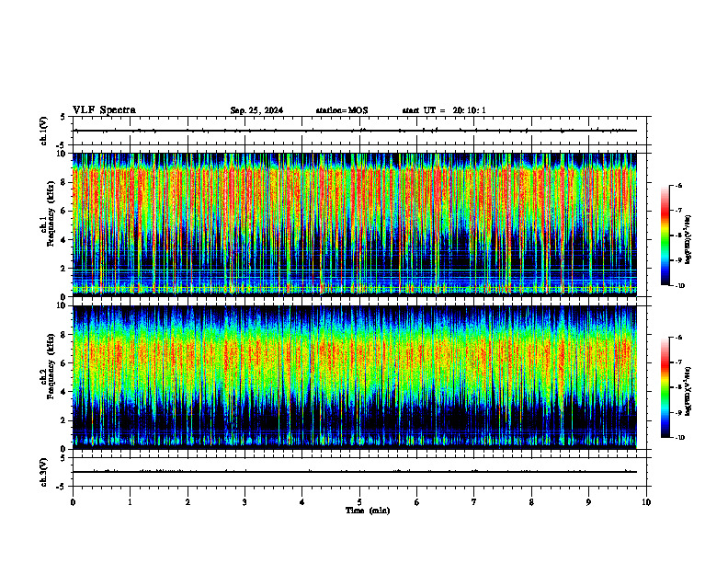Viewport: 728px width, 563px height.
Task: Click the ch.2 colorbar PSD unit label
Action: click(688, 392)
